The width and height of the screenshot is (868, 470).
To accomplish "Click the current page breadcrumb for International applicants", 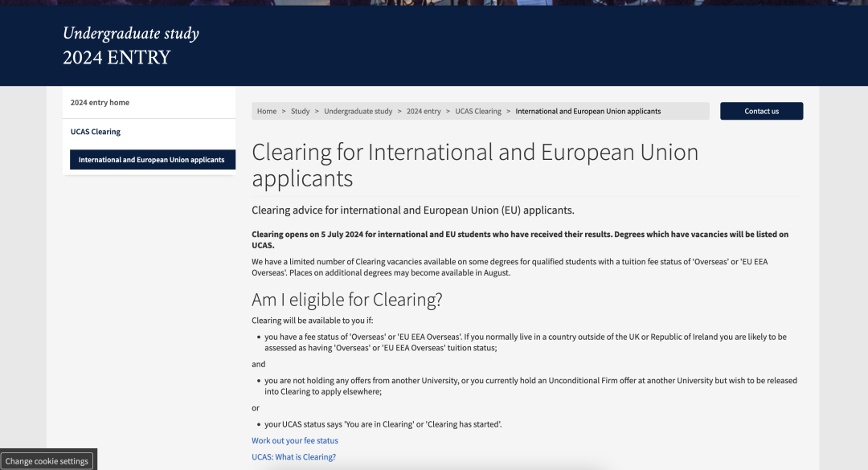I will [x=588, y=112].
